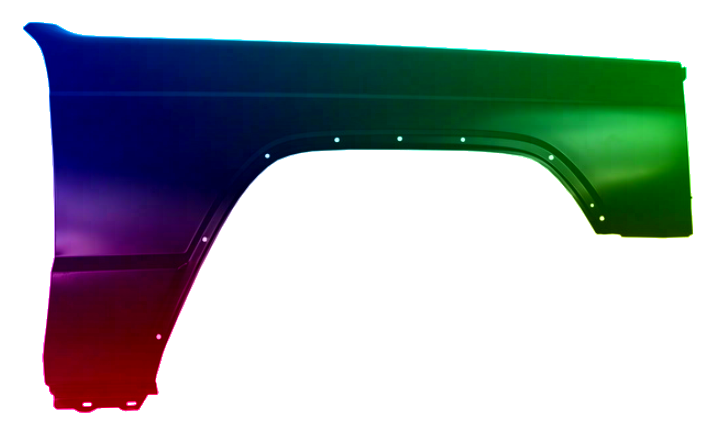The image size is (710, 425).
Task: Click the second mounting hole along the arch top
Action: coord(337,139)
